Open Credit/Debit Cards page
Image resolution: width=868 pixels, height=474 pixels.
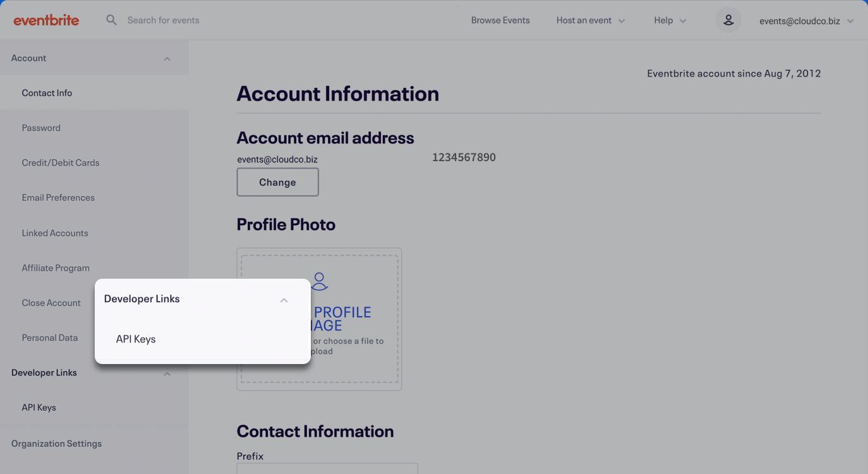[x=61, y=162]
